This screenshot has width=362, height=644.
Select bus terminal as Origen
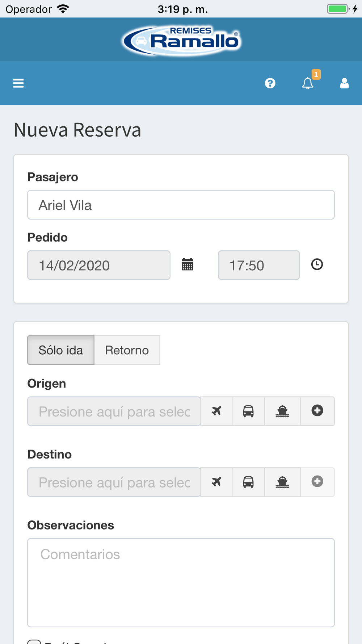pos(248,411)
